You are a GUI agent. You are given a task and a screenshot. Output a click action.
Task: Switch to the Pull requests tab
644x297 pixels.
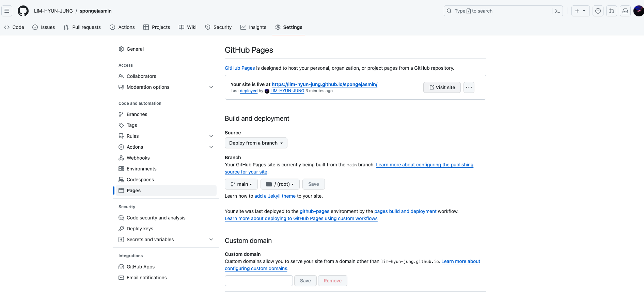[x=82, y=27]
